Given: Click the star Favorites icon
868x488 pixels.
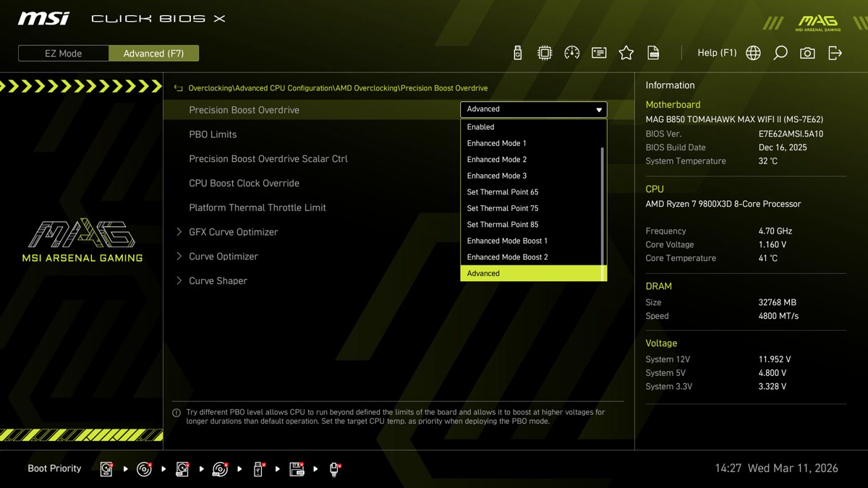Looking at the screenshot, I should [626, 53].
